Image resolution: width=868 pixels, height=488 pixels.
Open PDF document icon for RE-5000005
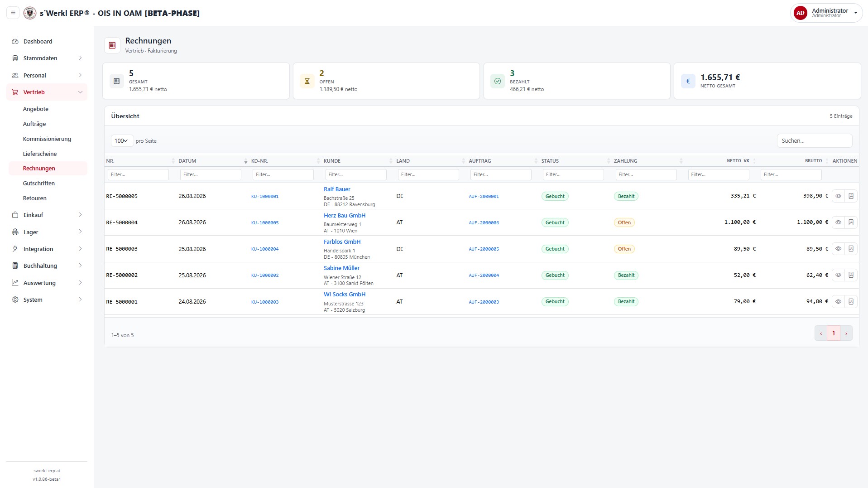pos(851,196)
